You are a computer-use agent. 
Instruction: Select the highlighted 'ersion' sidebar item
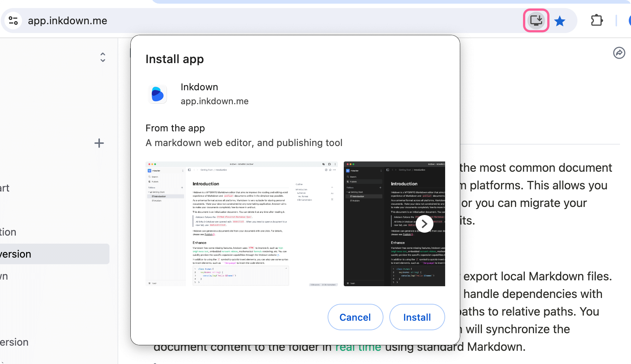tap(54, 254)
